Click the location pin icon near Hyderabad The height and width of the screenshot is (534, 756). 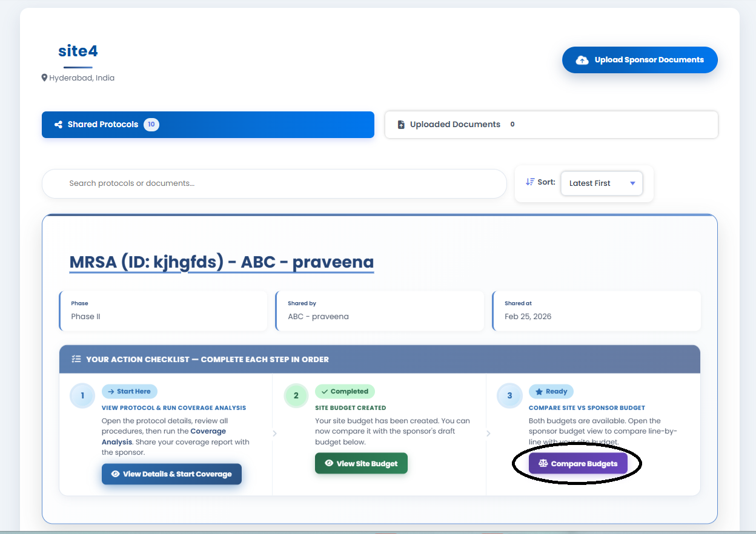(x=44, y=78)
